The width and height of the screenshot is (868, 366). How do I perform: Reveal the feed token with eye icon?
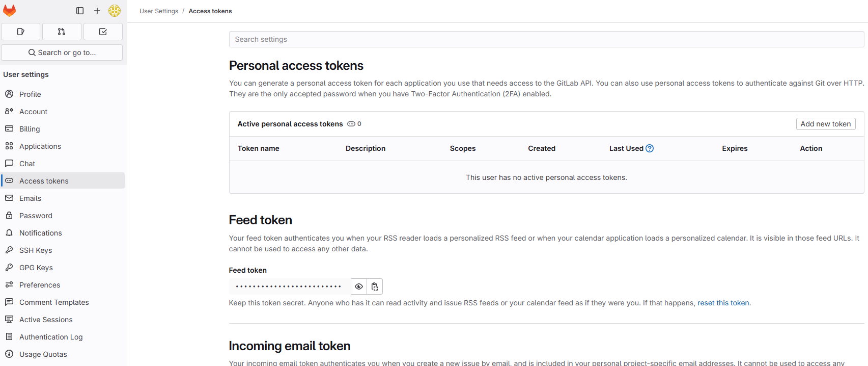tap(359, 286)
